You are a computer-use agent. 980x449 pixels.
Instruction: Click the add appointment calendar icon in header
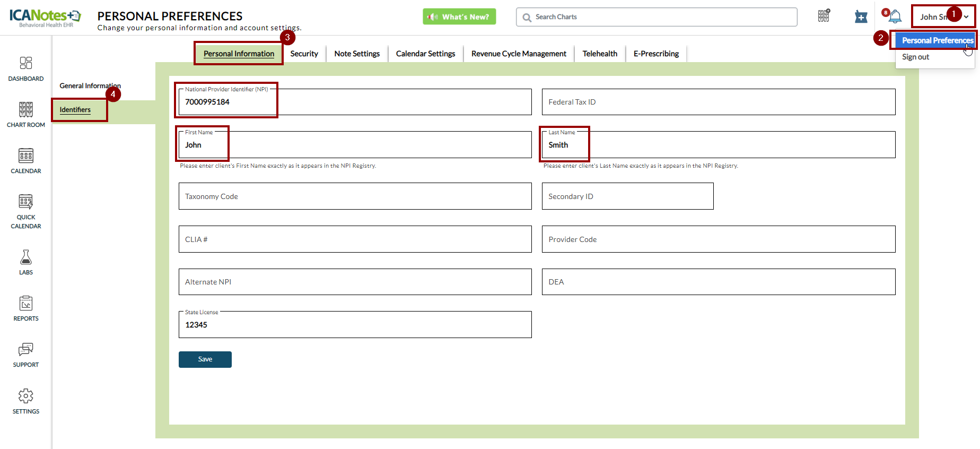click(x=861, y=17)
